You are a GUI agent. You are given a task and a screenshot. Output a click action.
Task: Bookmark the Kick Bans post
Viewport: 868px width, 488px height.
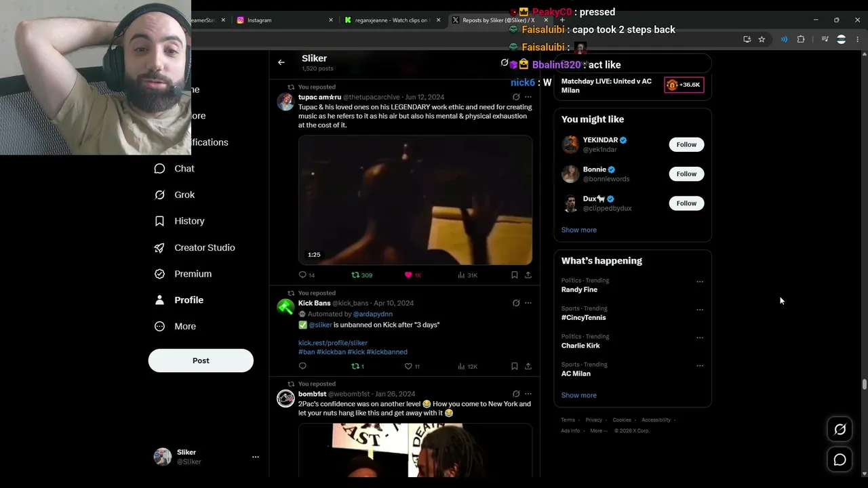pos(515,366)
